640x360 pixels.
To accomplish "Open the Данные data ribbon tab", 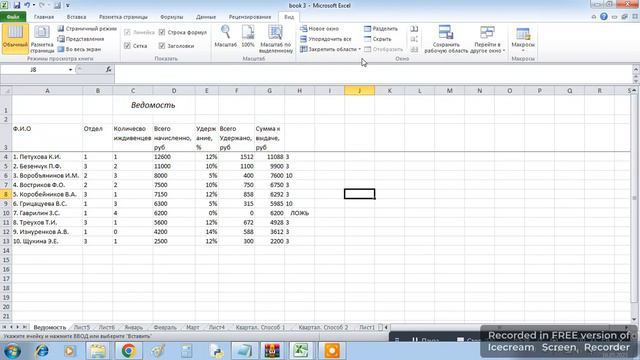I will click(206, 17).
